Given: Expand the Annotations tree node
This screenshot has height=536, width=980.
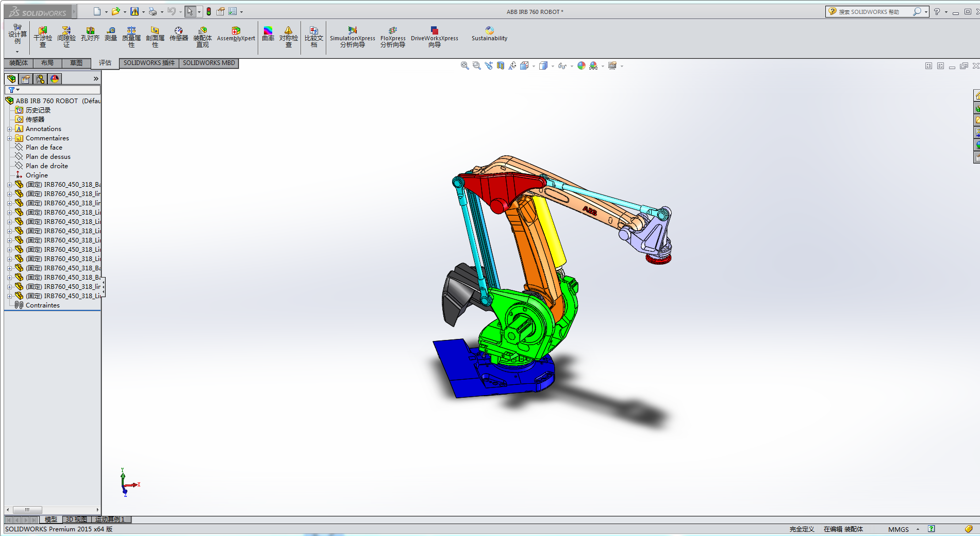Looking at the screenshot, I should (9, 129).
